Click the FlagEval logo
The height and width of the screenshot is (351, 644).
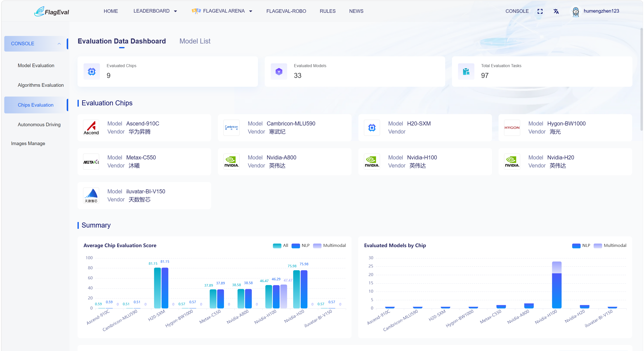(x=52, y=12)
